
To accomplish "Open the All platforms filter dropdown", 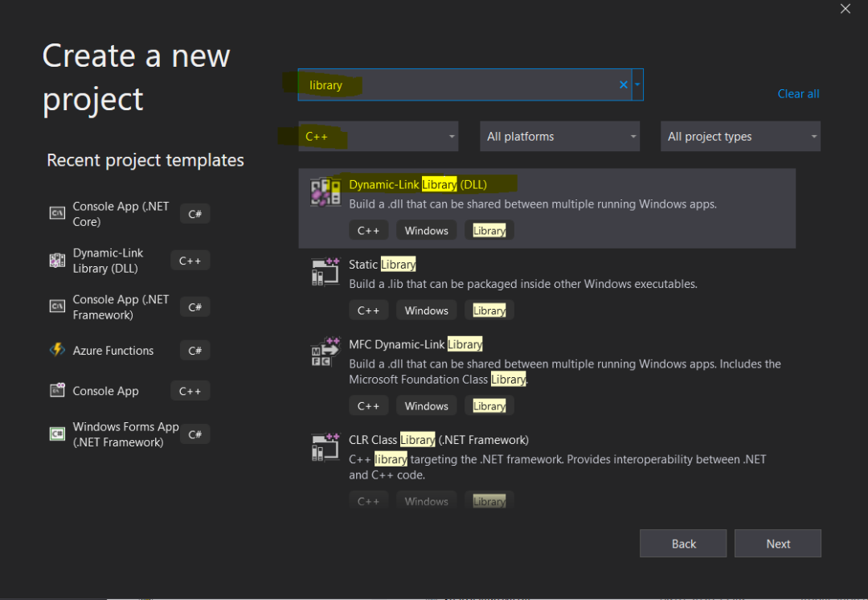I will [x=559, y=136].
